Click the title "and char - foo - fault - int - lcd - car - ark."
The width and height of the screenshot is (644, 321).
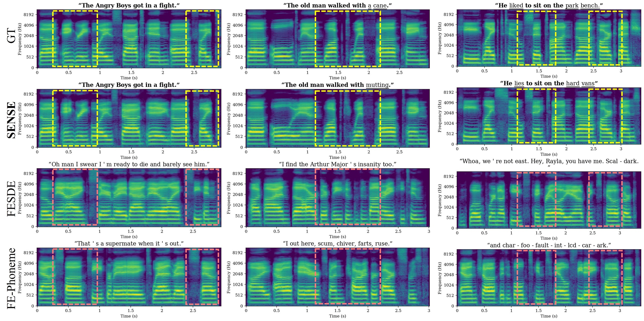coord(549,245)
